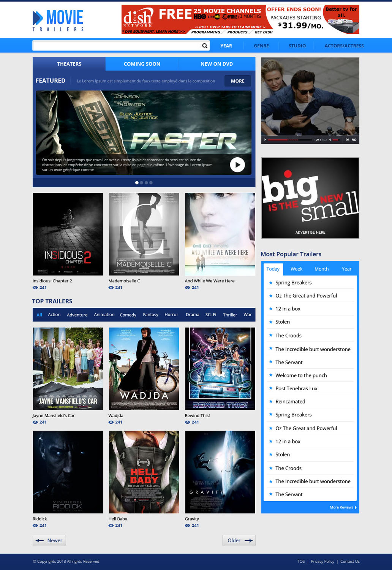This screenshot has height=570, width=392.
Task: Open the Genre filter menu
Action: coord(261,46)
